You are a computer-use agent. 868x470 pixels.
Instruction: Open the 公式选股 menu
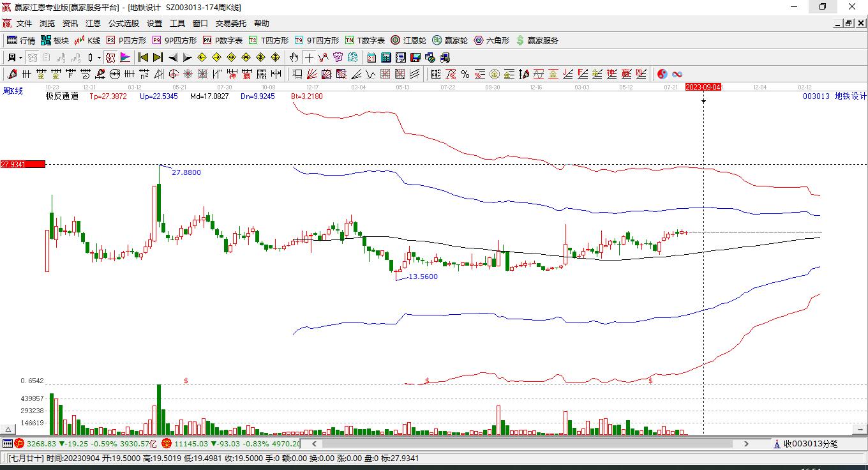coord(124,24)
